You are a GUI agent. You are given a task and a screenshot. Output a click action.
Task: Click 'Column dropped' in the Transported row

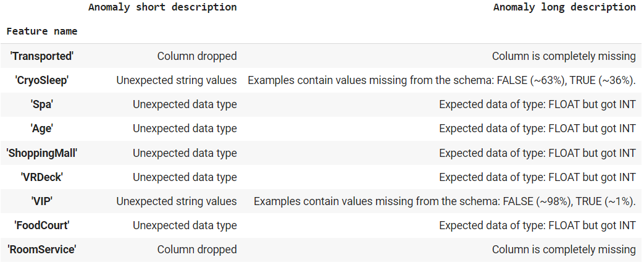click(x=197, y=56)
